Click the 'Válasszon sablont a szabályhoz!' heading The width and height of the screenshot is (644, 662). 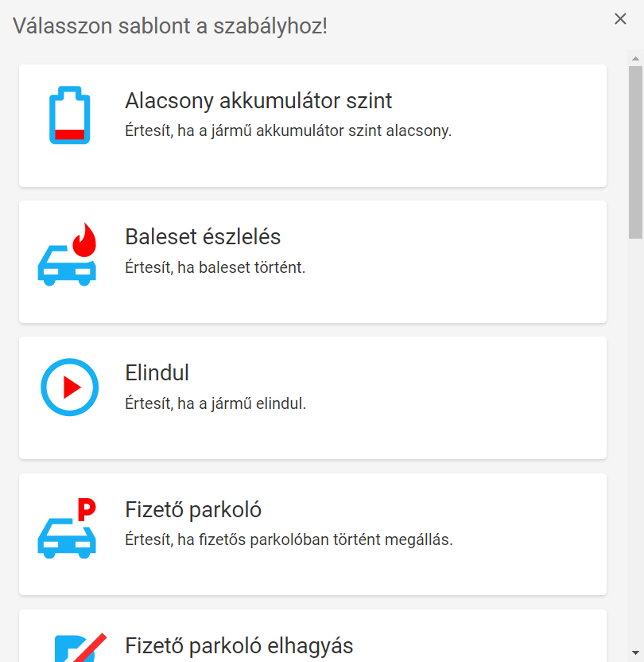tap(170, 25)
